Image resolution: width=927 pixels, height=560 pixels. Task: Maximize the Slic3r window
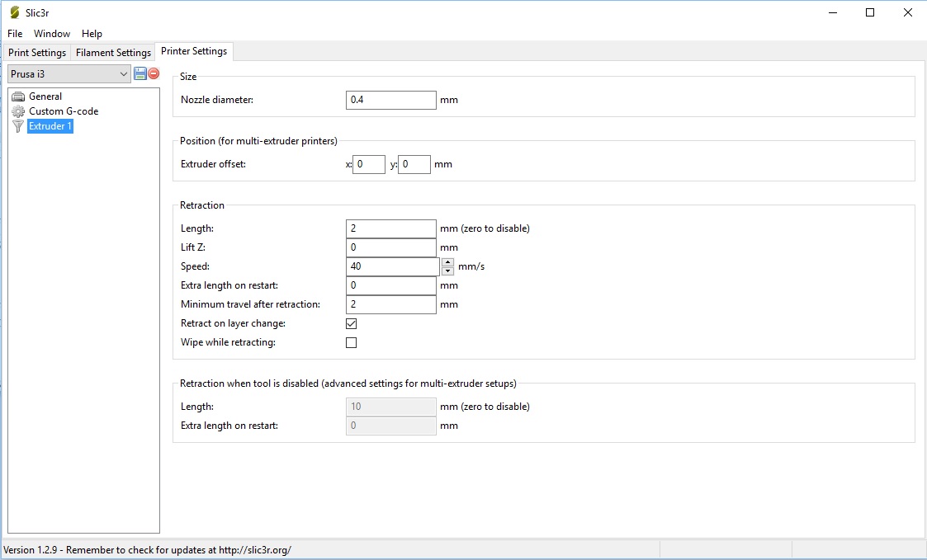click(870, 12)
